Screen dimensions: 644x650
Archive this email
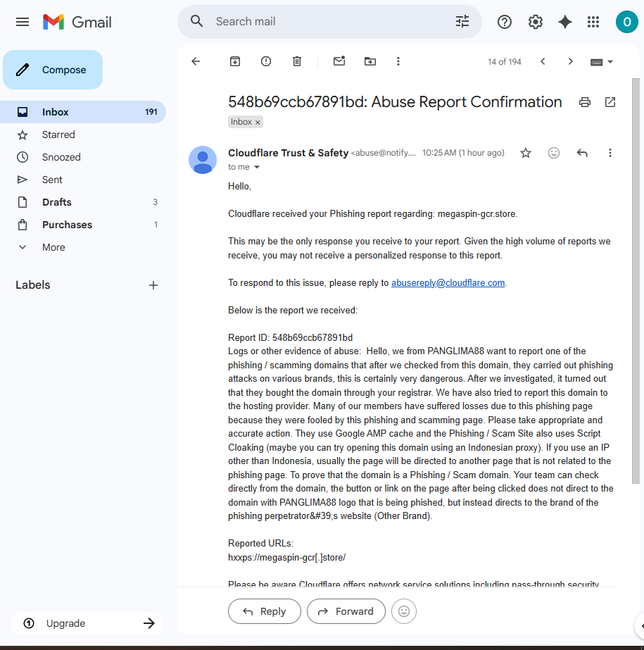(235, 62)
